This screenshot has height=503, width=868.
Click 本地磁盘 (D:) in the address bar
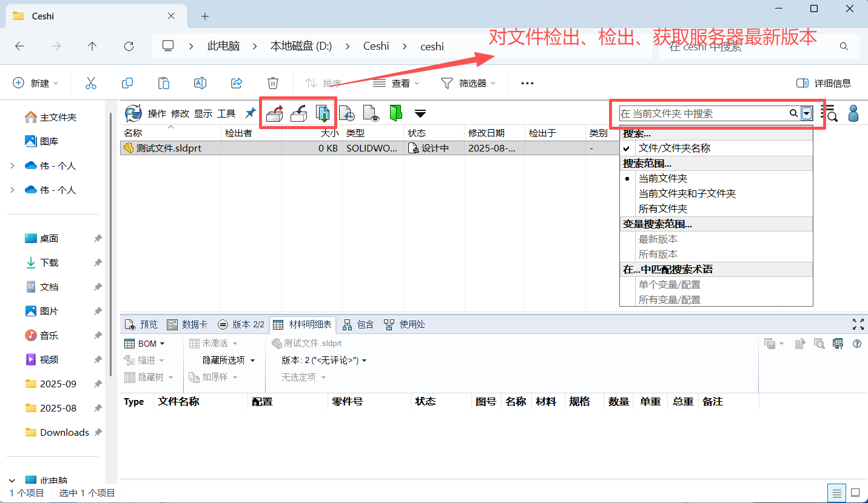[301, 46]
